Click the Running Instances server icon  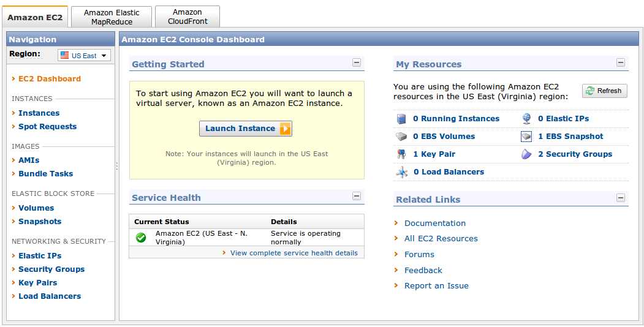coord(401,119)
